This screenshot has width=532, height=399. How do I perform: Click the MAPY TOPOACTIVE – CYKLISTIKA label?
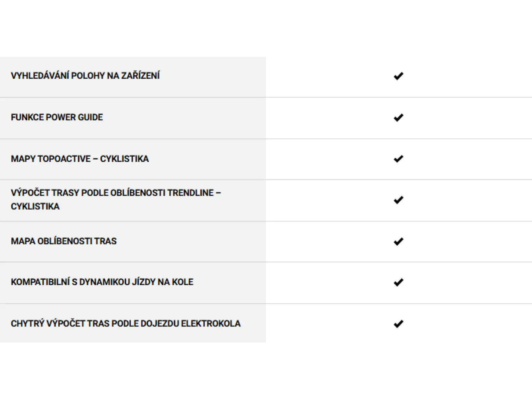click(80, 159)
